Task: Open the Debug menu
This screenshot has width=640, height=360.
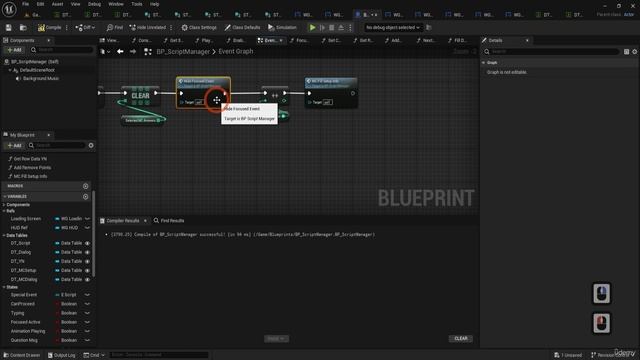Action: (x=94, y=4)
